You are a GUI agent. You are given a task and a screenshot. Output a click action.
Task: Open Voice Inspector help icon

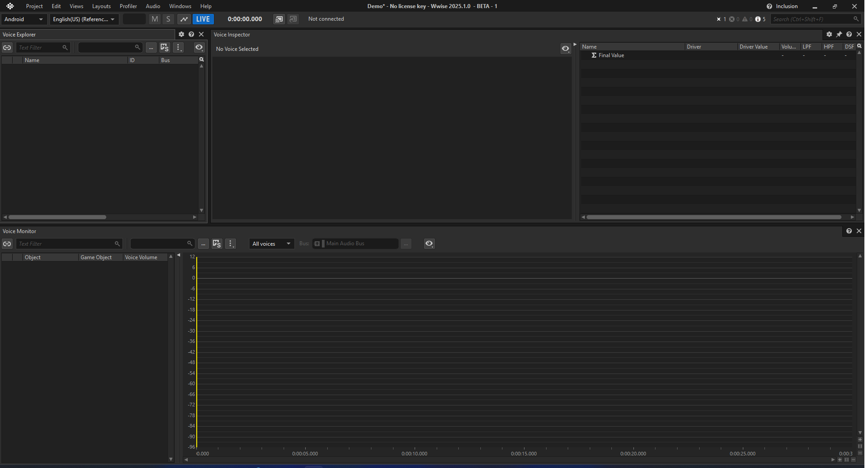849,34
